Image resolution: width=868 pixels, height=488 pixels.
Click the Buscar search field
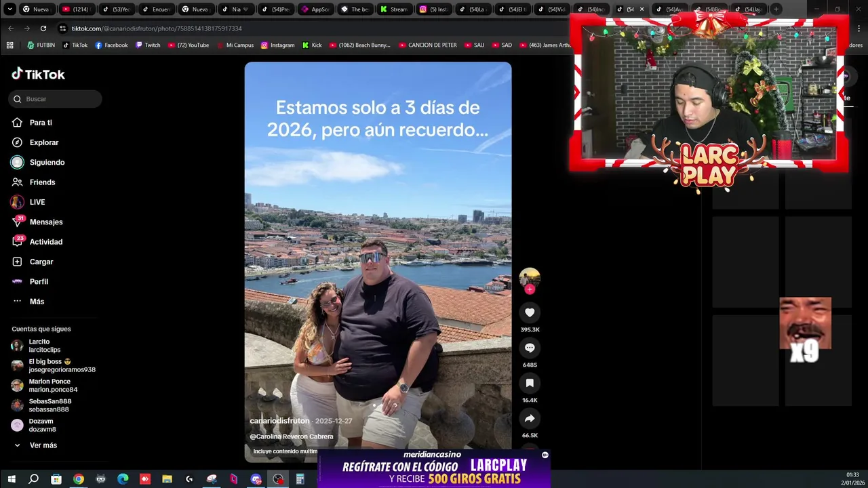(56, 99)
